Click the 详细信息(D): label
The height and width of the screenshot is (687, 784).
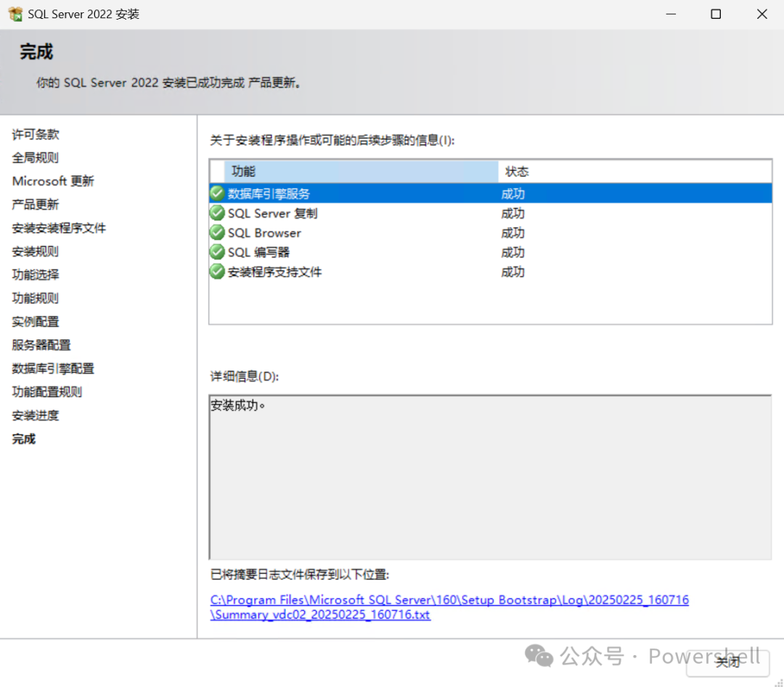pyautogui.click(x=245, y=377)
